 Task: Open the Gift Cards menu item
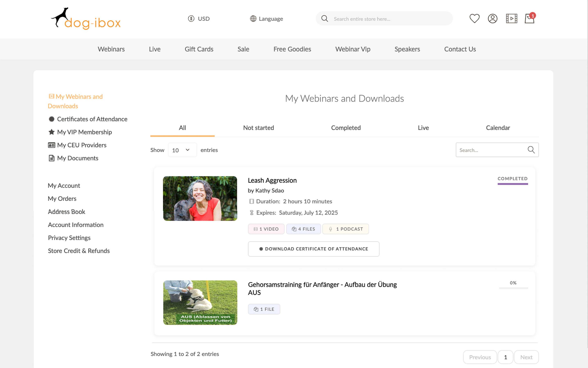click(x=199, y=49)
